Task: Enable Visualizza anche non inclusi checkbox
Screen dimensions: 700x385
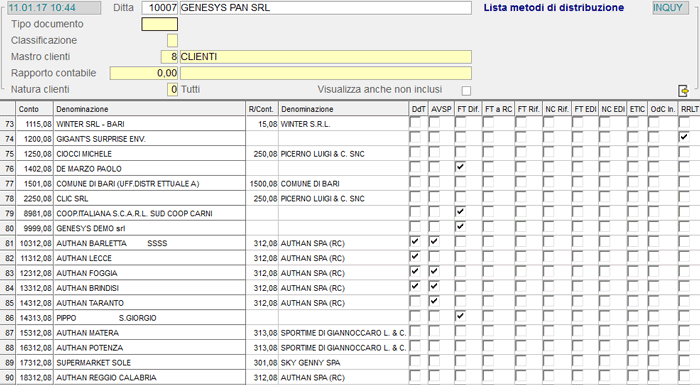Action: tap(466, 91)
